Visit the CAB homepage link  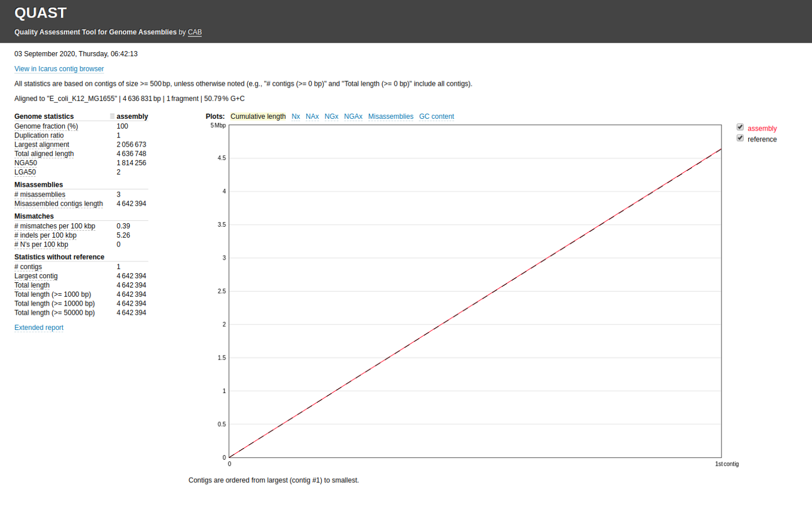pos(194,32)
